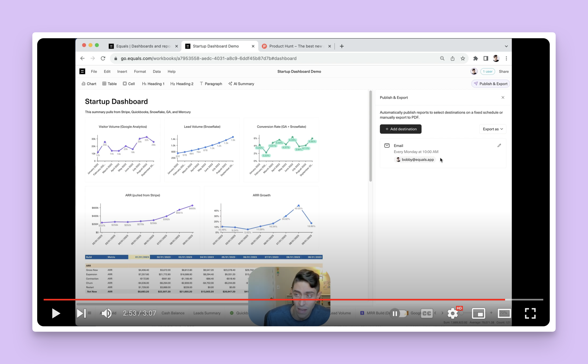Click the AI Summary tool
This screenshot has width=588, height=364.
(x=241, y=84)
